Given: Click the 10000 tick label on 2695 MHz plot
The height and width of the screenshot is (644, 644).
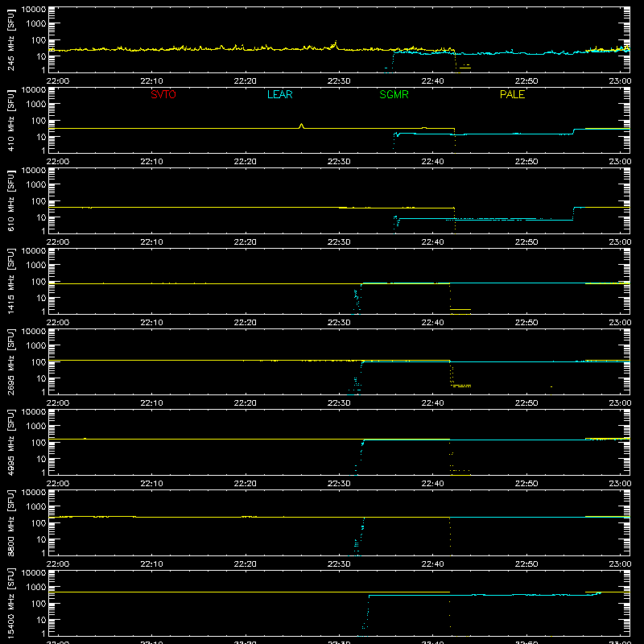Looking at the screenshot, I should 34,332.
